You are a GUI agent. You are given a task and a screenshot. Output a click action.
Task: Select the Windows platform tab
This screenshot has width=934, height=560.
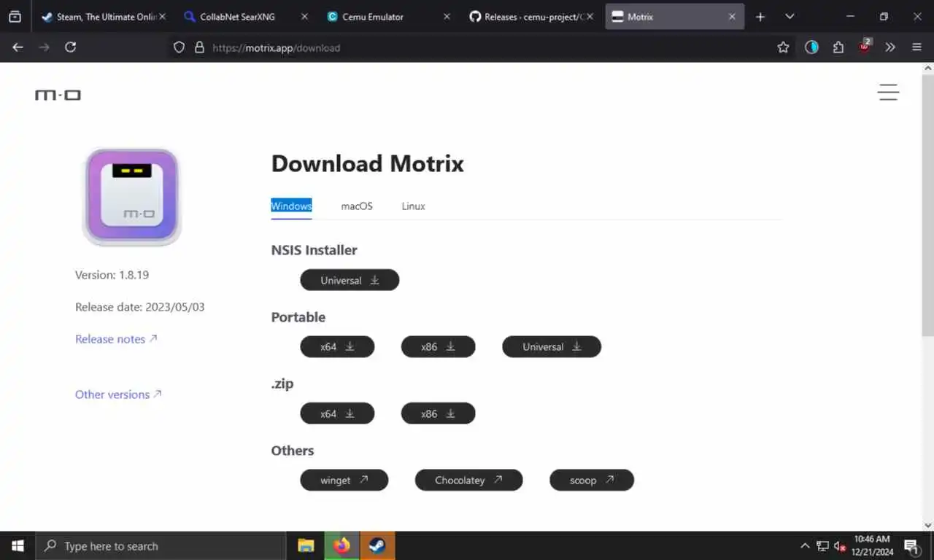pos(291,206)
